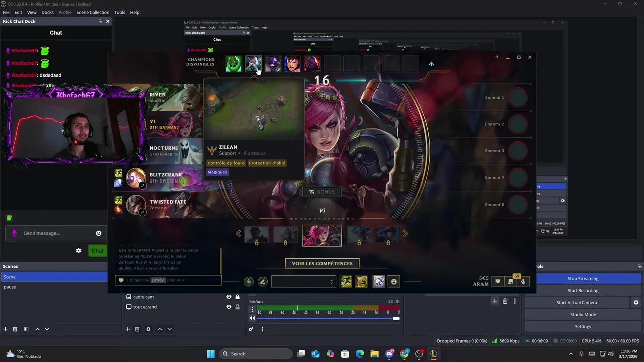The height and width of the screenshot is (362, 644).
Task: Move the selected scene up
Action: tap(37, 329)
